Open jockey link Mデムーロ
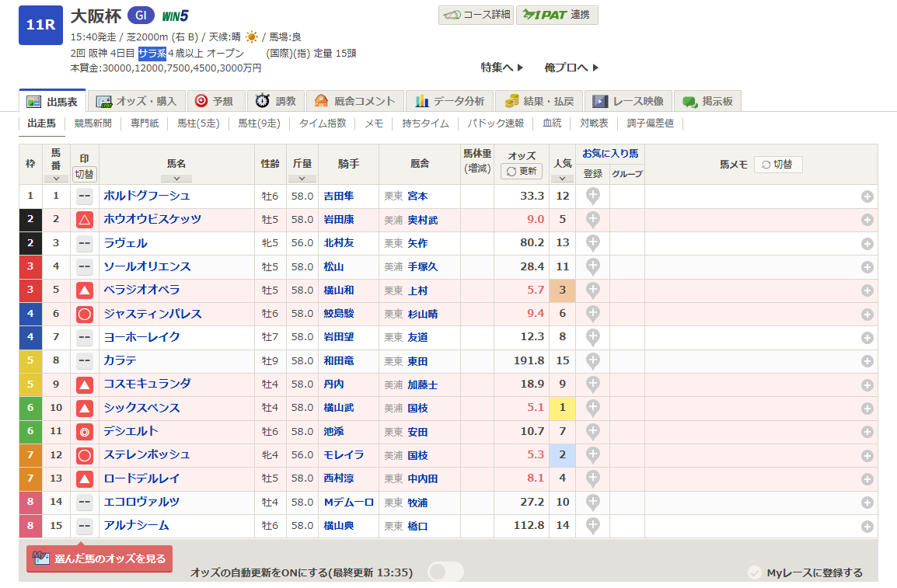 coord(348,503)
